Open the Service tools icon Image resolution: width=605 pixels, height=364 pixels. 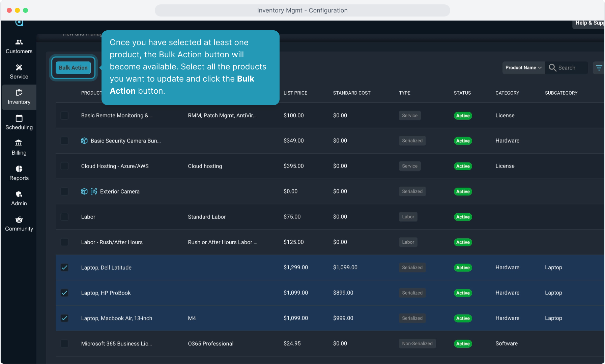click(x=19, y=67)
